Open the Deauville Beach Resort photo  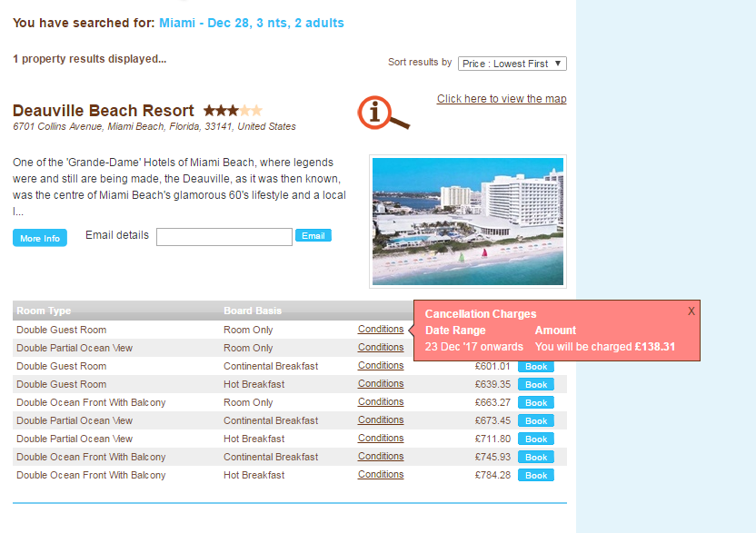[468, 222]
